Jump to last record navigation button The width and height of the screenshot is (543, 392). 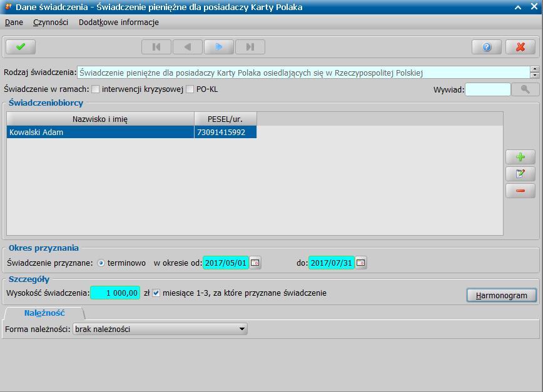[x=250, y=47]
